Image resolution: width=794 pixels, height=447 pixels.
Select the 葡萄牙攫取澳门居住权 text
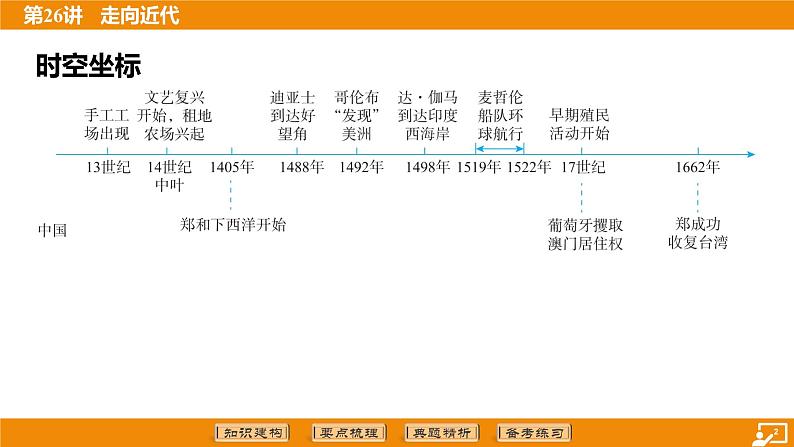tap(585, 234)
